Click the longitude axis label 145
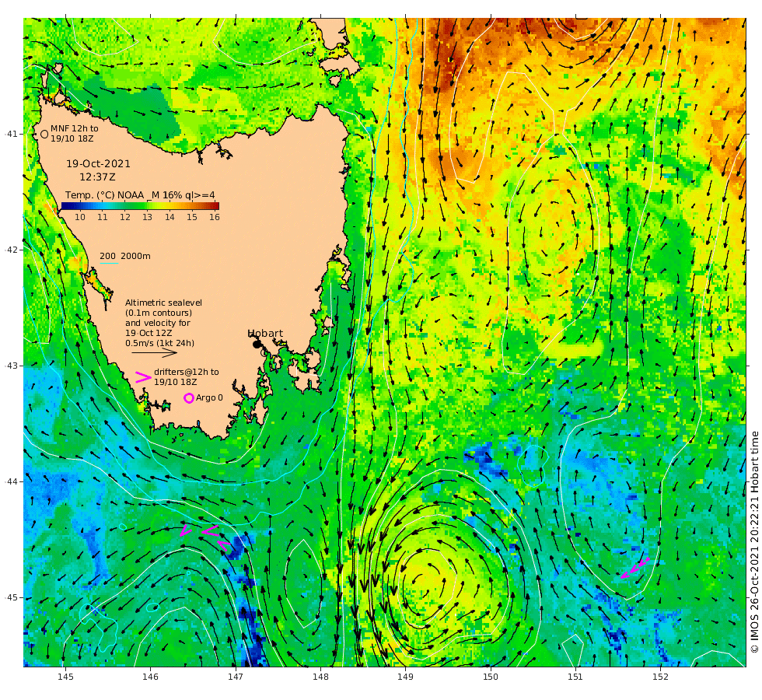 65,677
